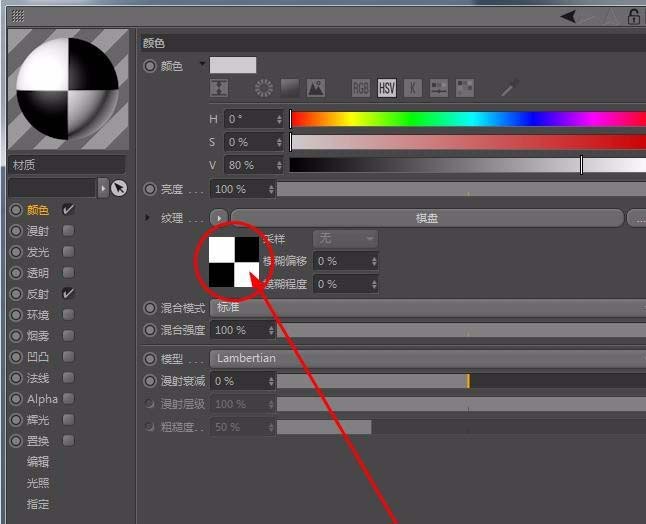
Task: Open the 光照 settings page
Action: pyautogui.click(x=38, y=483)
